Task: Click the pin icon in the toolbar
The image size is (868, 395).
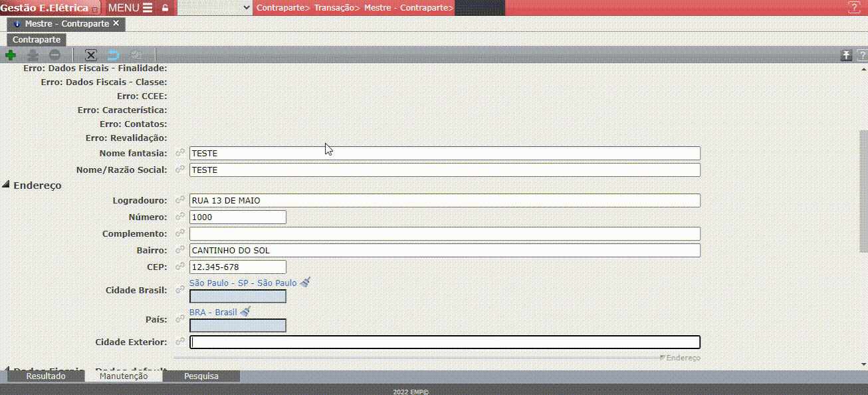Action: (x=846, y=56)
